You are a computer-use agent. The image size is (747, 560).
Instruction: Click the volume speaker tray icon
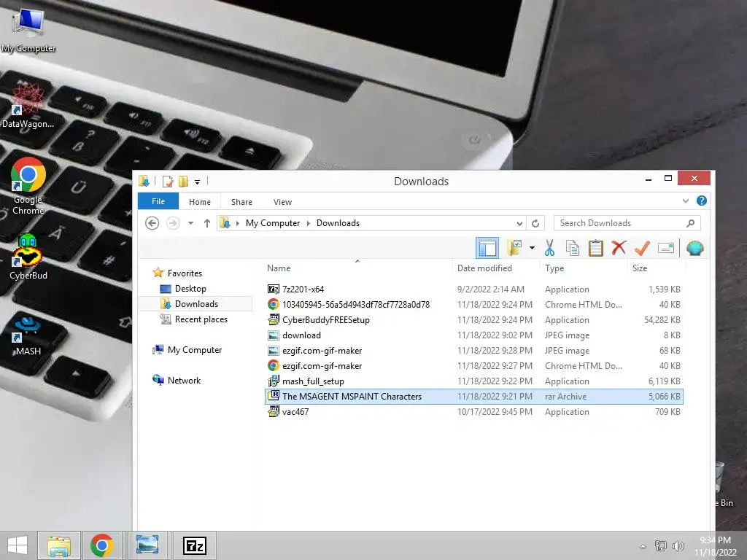tap(678, 546)
